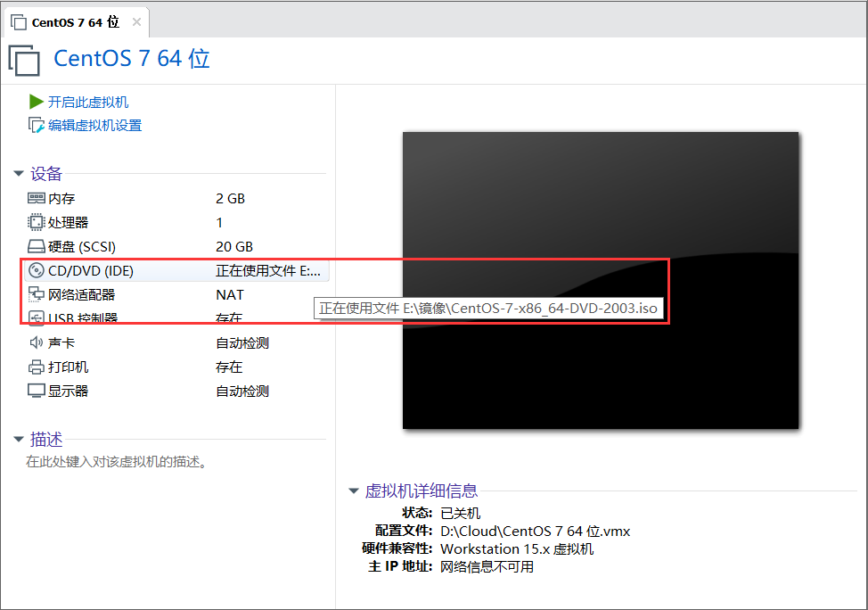The height and width of the screenshot is (610, 868).
Task: Click the 存在 value for 打印机
Action: (x=229, y=367)
